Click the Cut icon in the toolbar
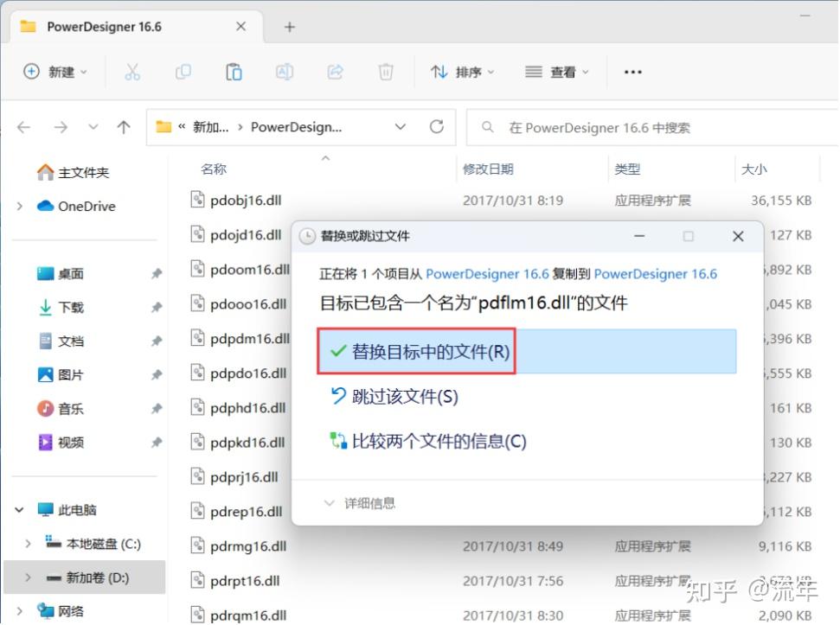 pyautogui.click(x=132, y=72)
